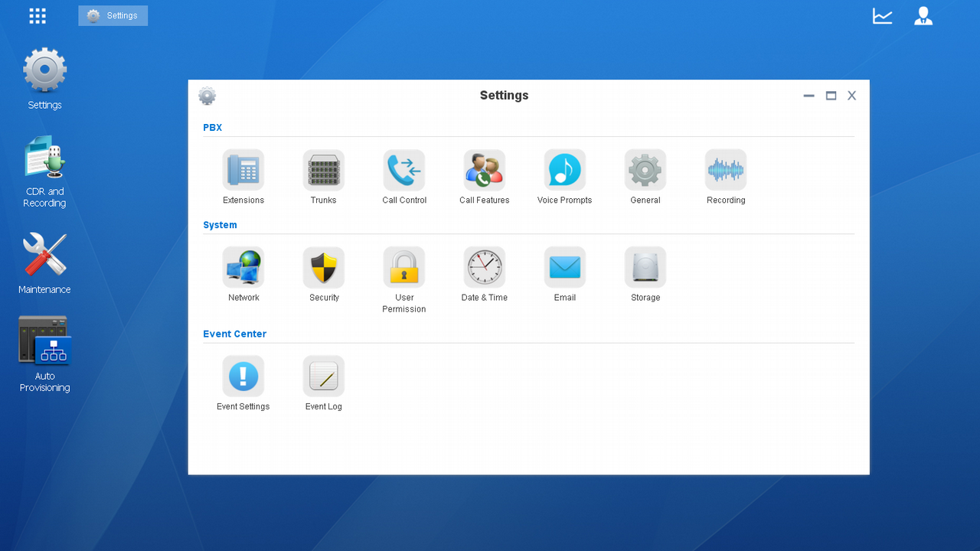Click the Event Center section heading
This screenshot has height=551, width=980.
coord(234,334)
